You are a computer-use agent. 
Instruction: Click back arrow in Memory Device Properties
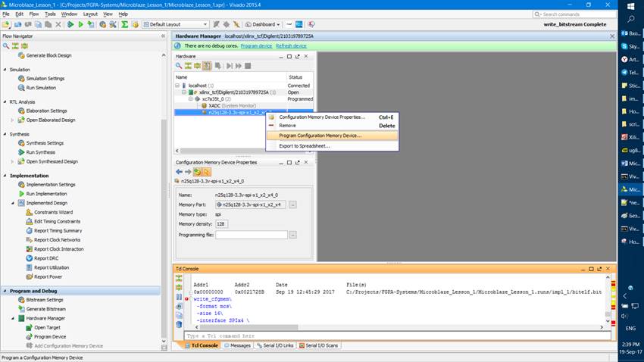tap(179, 172)
